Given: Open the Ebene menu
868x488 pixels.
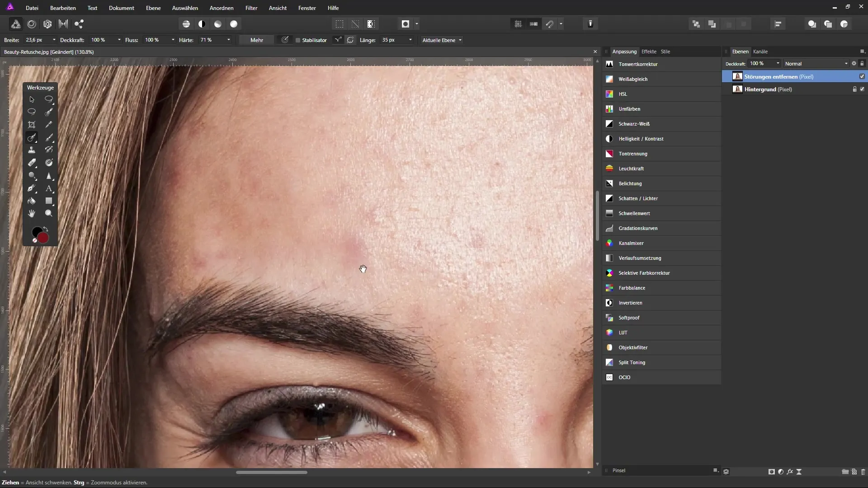Looking at the screenshot, I should (153, 8).
